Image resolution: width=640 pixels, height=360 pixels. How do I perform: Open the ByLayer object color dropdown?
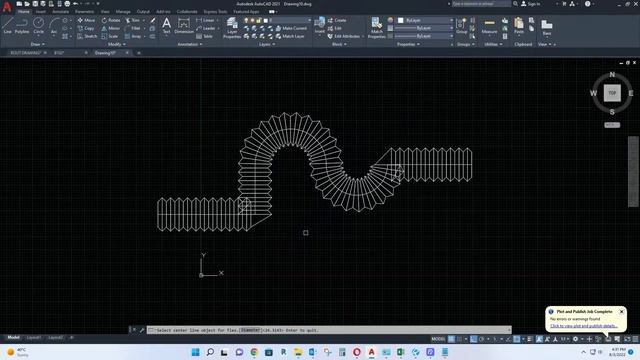(x=425, y=20)
